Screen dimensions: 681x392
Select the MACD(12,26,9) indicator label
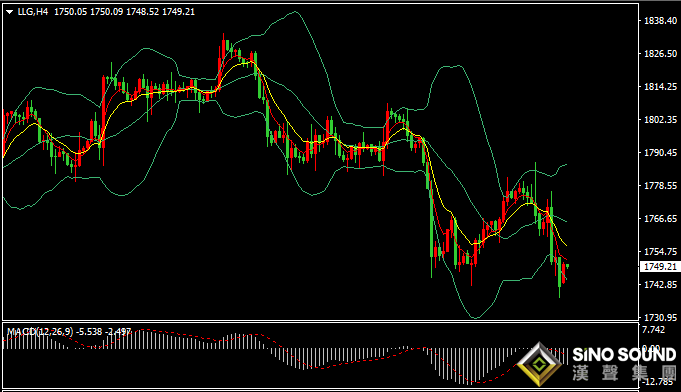pos(40,332)
